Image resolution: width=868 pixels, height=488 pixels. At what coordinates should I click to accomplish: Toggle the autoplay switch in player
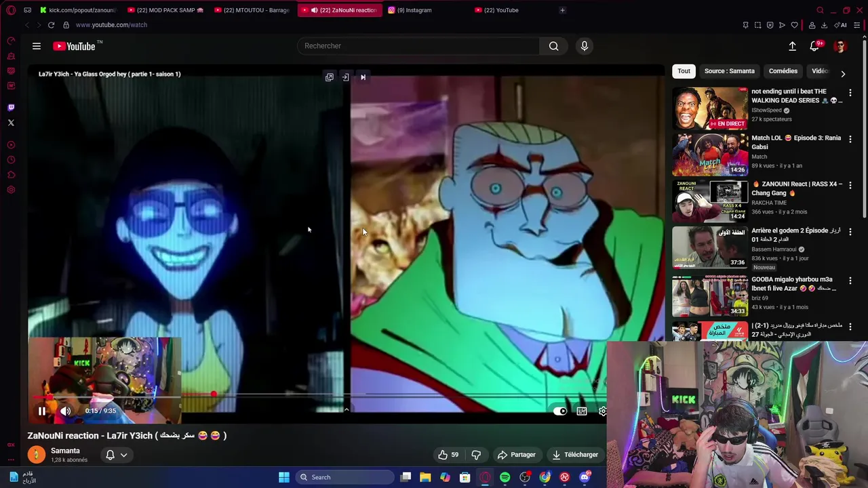point(559,411)
